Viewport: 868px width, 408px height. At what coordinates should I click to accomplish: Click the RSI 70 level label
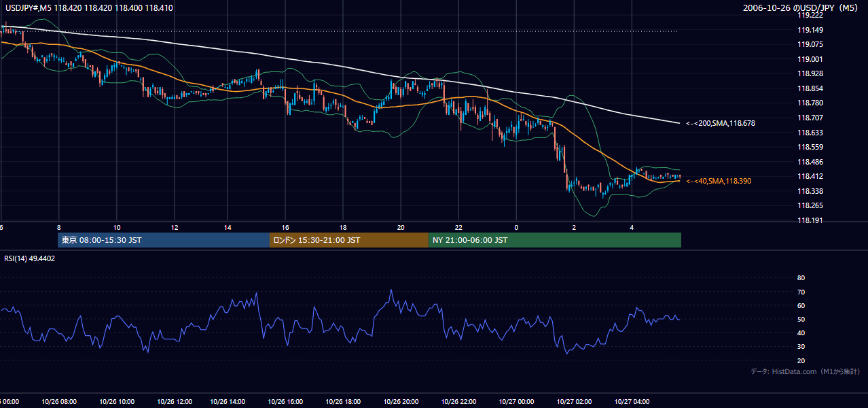(x=801, y=292)
